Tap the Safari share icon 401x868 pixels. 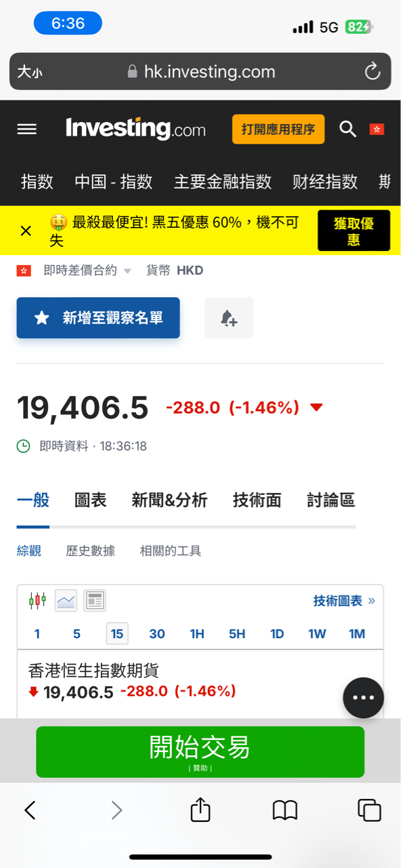[x=200, y=810]
